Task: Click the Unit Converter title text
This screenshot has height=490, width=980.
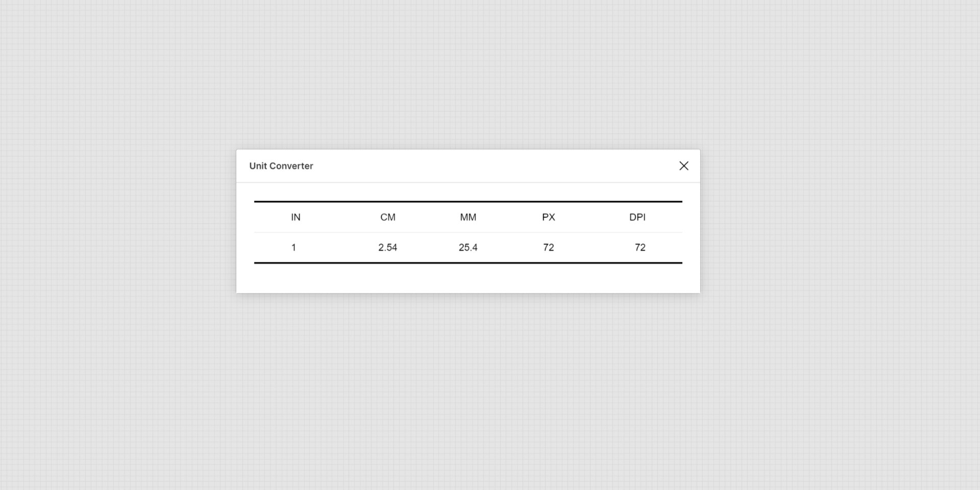Action: [x=281, y=166]
